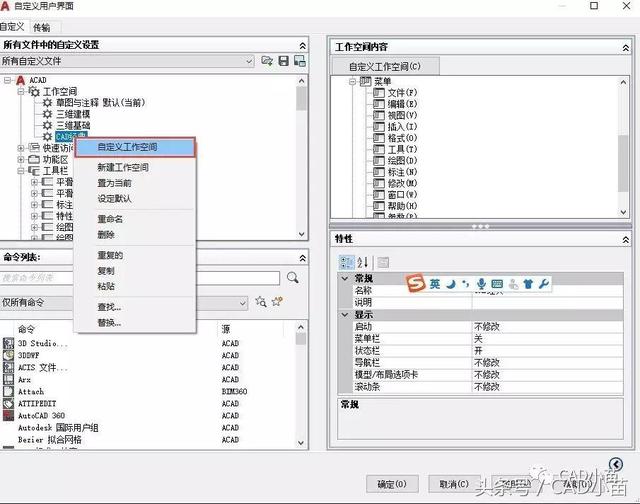Collapse the 工作空间 tree node
The width and height of the screenshot is (640, 504).
(21, 91)
